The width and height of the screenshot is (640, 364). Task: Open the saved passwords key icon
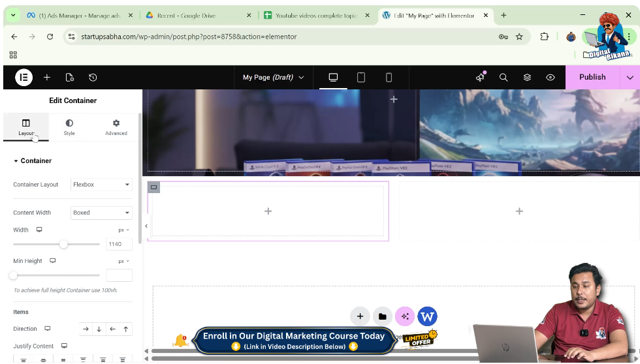pos(504,37)
